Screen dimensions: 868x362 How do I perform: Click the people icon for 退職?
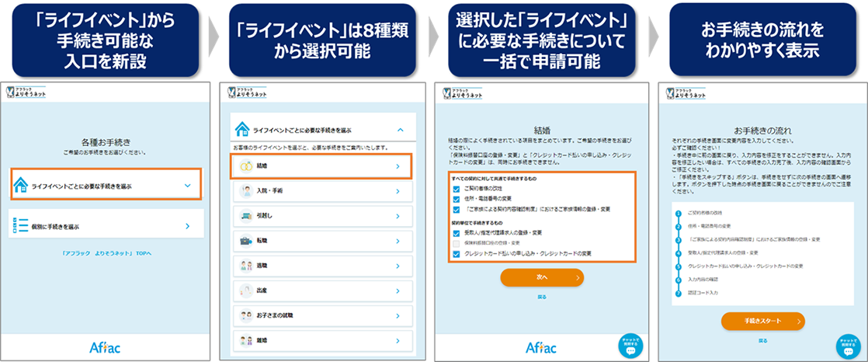coord(245,266)
